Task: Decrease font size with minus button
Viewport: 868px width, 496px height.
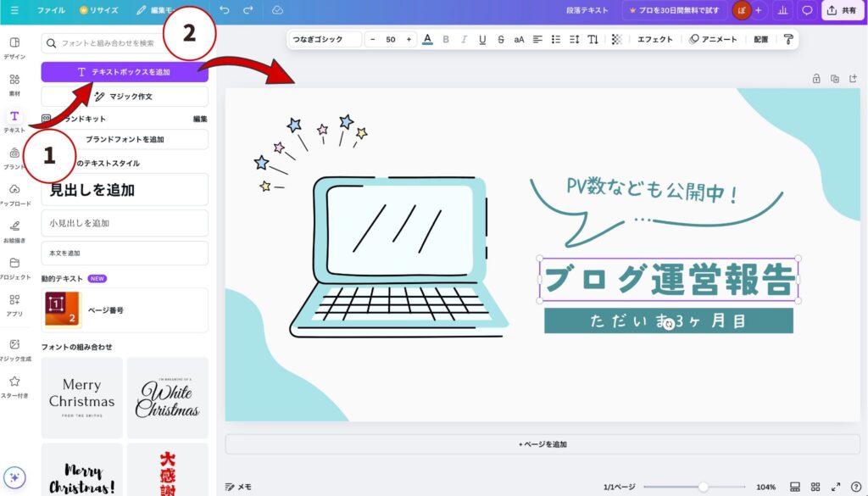Action: 373,39
